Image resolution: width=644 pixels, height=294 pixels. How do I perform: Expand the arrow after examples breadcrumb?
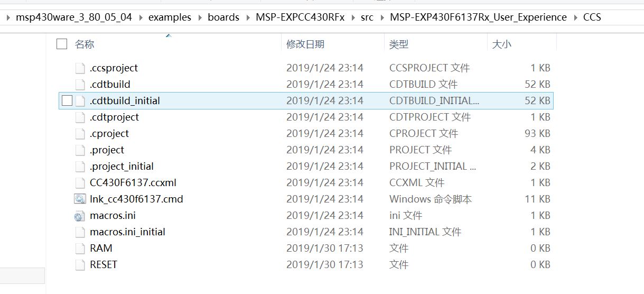pos(200,17)
